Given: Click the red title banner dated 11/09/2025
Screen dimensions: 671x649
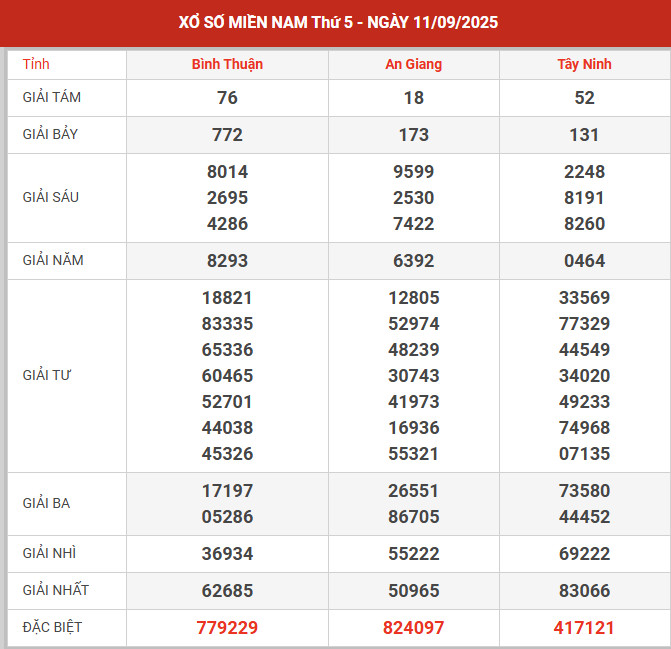Looking at the screenshot, I should pos(338,22).
